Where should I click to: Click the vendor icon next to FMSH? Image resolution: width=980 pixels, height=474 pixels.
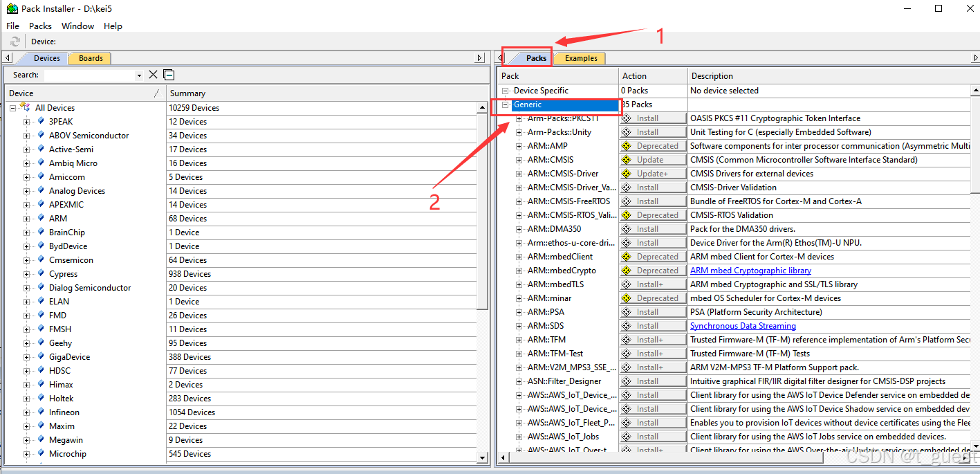tap(41, 329)
